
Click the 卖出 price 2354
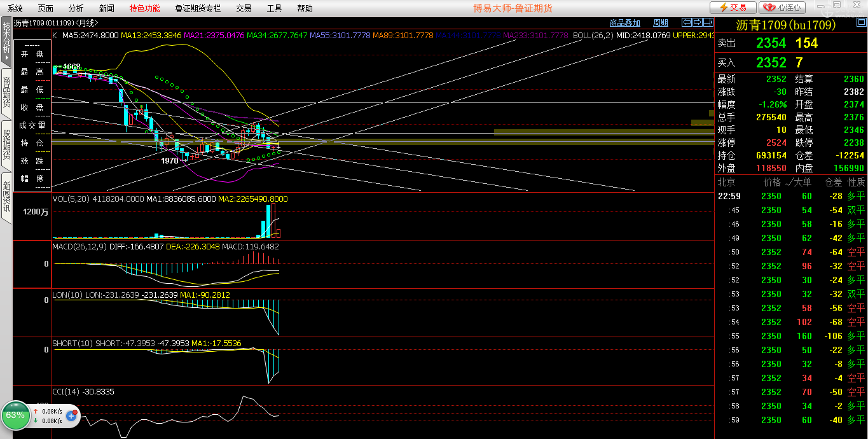tap(771, 43)
